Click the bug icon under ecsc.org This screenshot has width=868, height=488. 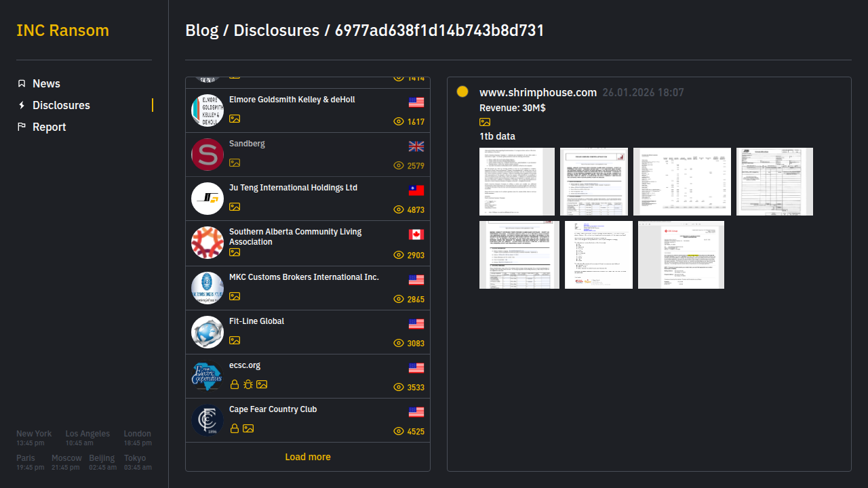[x=248, y=384]
